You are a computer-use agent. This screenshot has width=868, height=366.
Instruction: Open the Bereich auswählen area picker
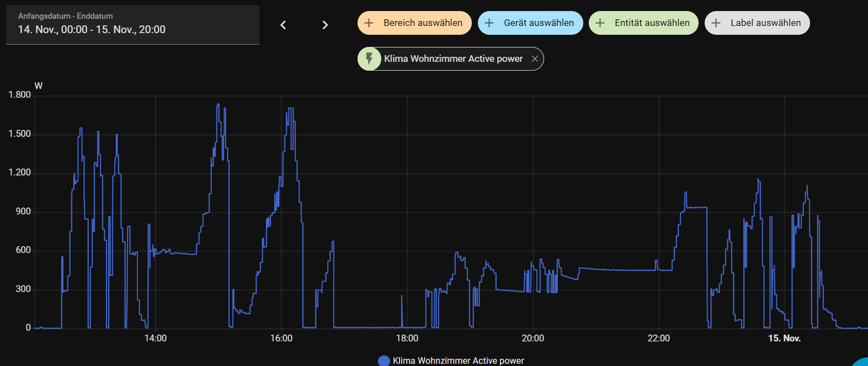423,23
